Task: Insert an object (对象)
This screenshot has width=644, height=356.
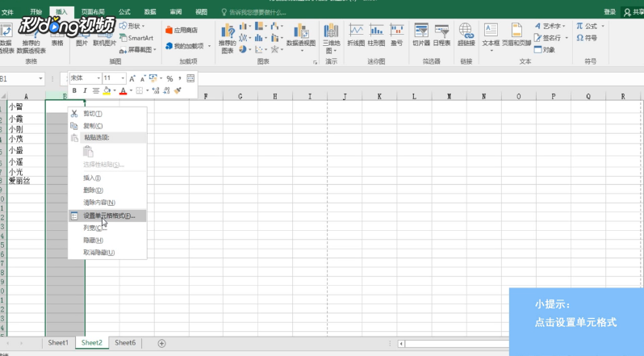Action: tap(545, 50)
